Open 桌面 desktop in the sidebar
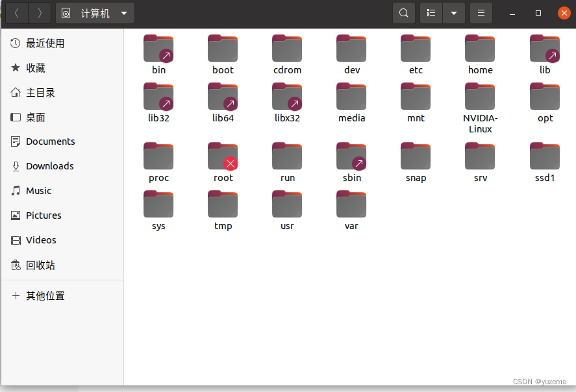 point(62,117)
